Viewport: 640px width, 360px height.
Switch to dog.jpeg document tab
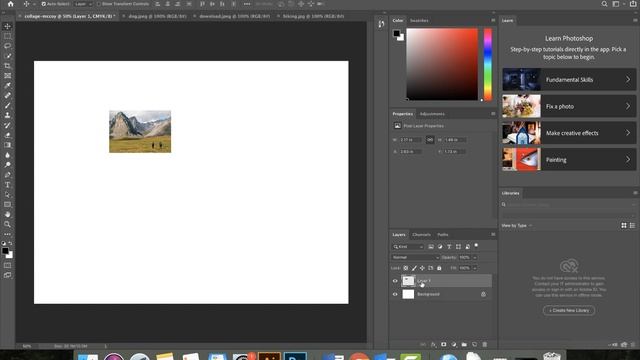tap(157, 16)
